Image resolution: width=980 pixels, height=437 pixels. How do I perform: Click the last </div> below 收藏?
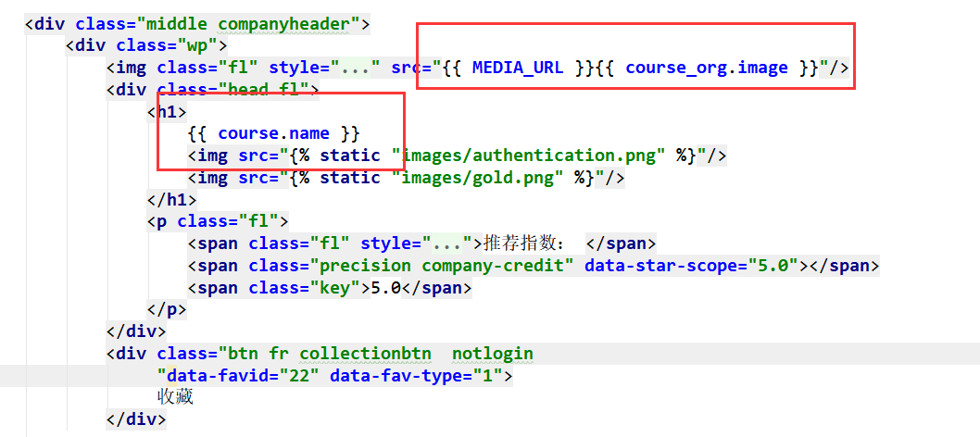137,418
